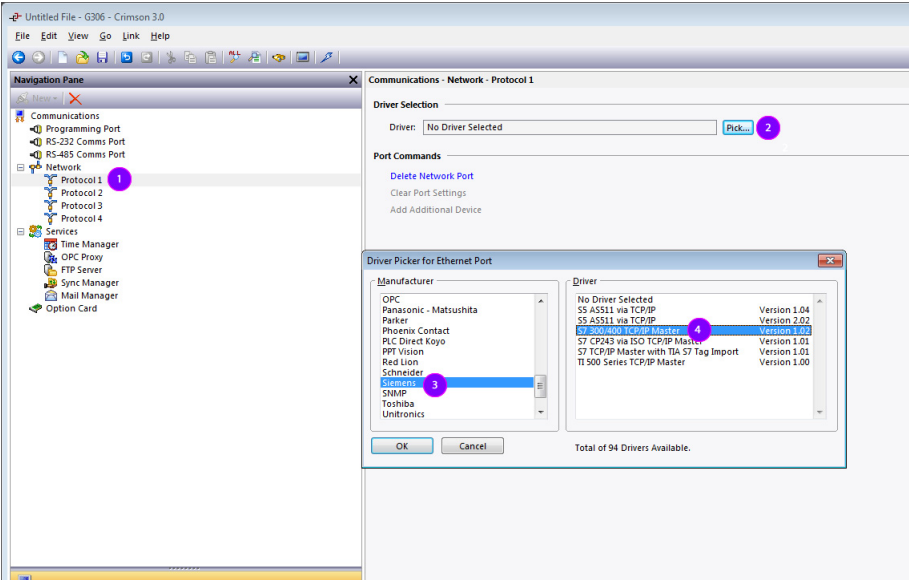The image size is (912, 582).
Task: Click the blue monitor screen toolbar icon
Action: click(x=302, y=57)
